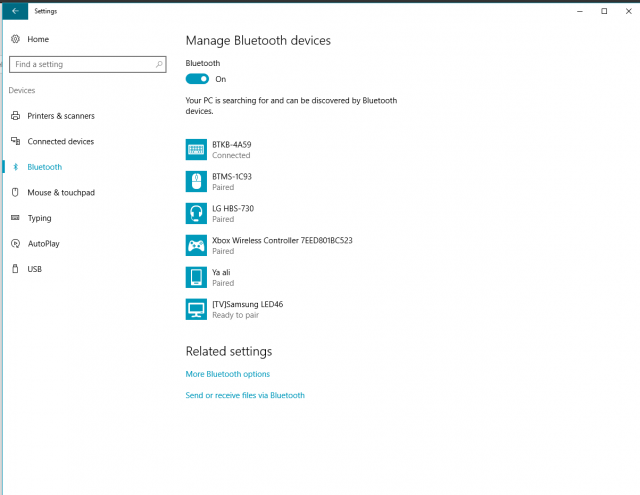Click the Manage Bluetooth devices heading

click(x=258, y=40)
